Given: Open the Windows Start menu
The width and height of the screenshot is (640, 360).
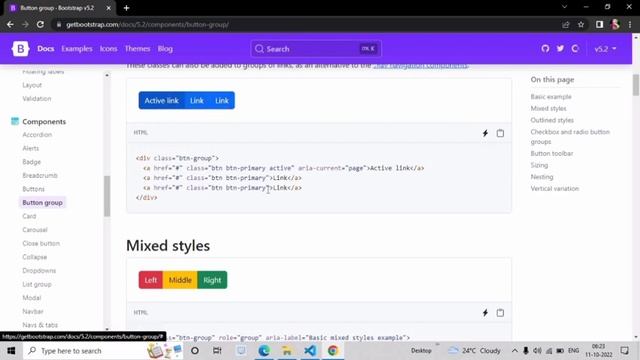Looking at the screenshot, I should pyautogui.click(x=11, y=351).
